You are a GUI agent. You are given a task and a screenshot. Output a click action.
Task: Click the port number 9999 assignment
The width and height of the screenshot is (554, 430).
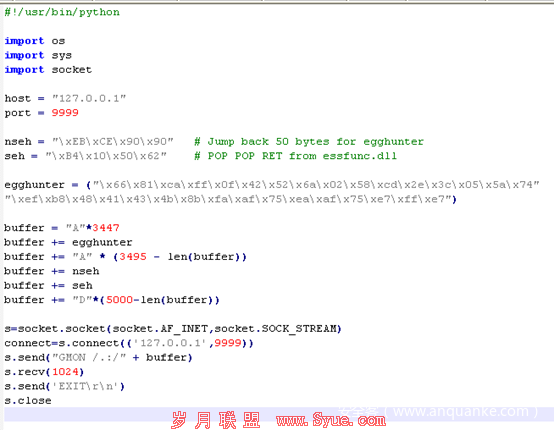[65, 113]
